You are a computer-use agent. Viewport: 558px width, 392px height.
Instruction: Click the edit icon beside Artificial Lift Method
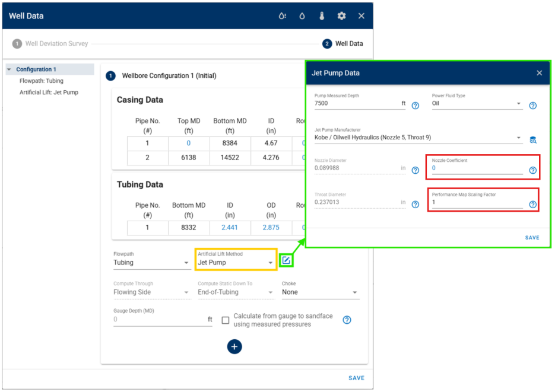286,260
